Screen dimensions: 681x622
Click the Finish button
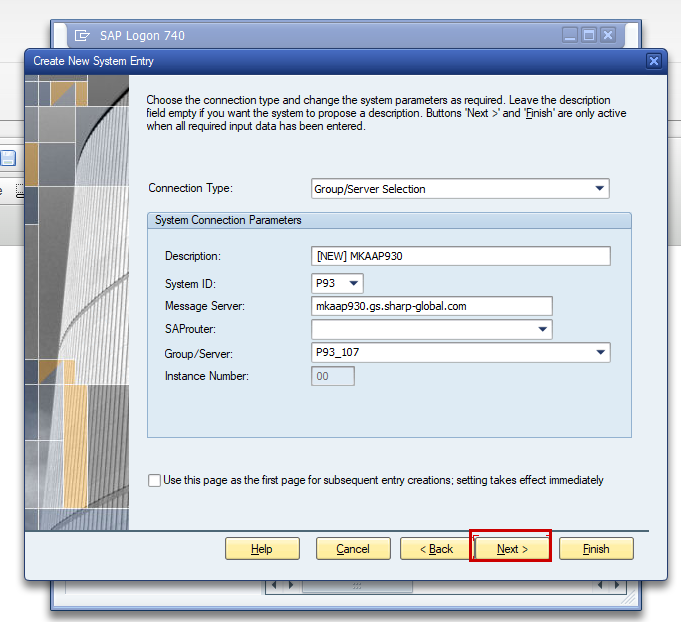(596, 549)
